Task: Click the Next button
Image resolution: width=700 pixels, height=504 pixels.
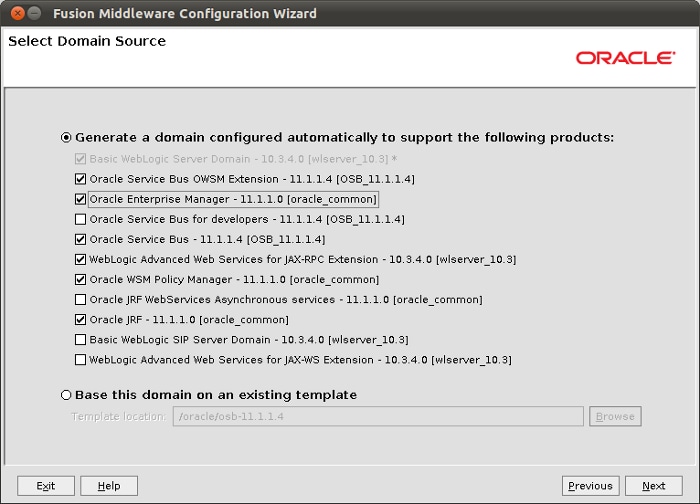Action: [x=654, y=486]
